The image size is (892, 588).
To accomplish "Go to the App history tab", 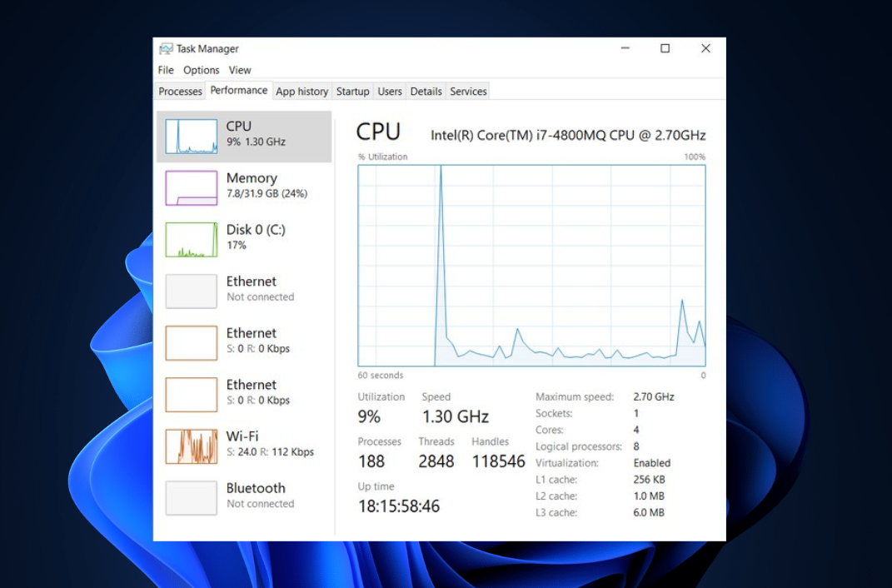I will [302, 91].
